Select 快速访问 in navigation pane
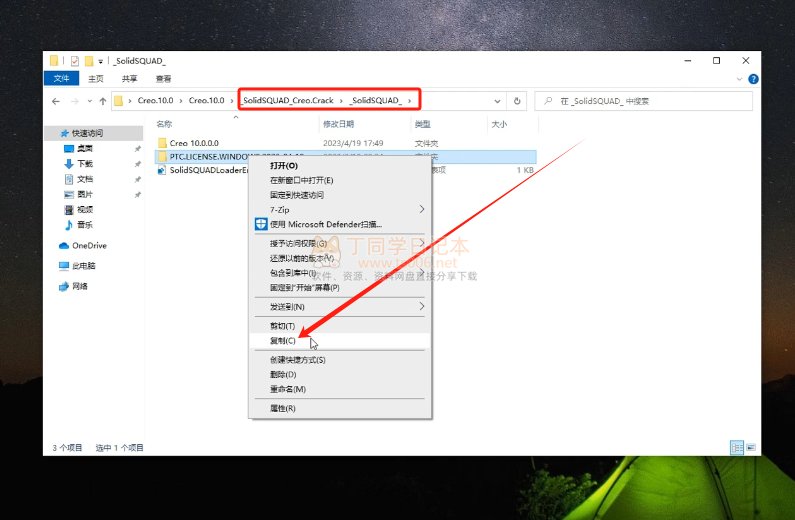Image resolution: width=795 pixels, height=520 pixels. point(87,133)
